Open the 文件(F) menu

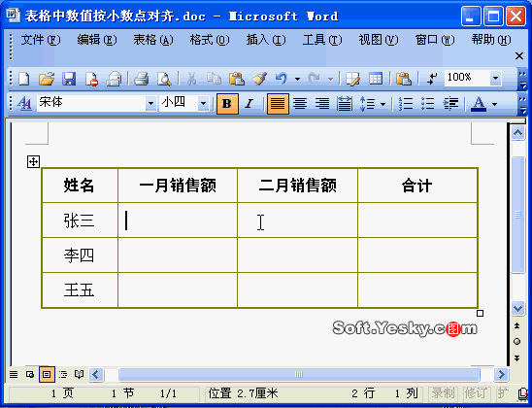41,41
